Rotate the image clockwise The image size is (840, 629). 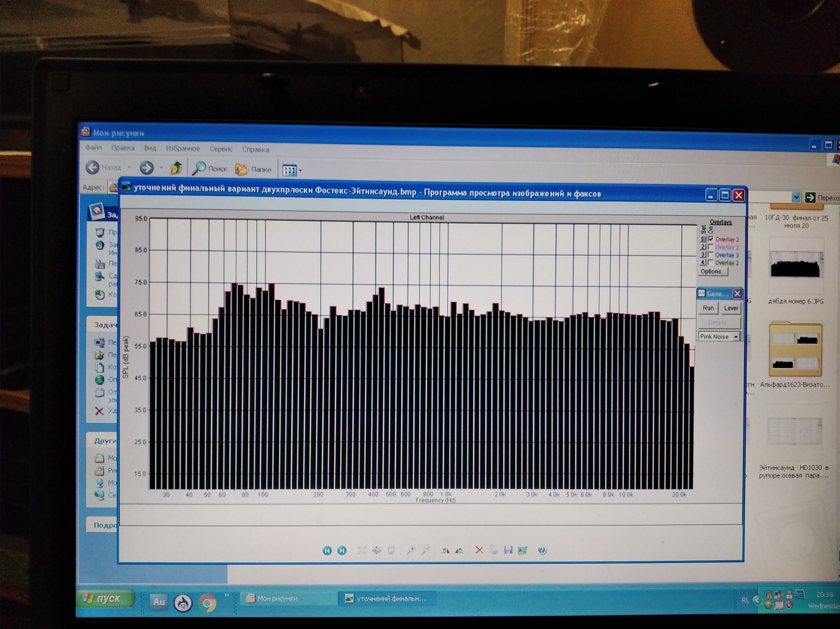point(445,550)
